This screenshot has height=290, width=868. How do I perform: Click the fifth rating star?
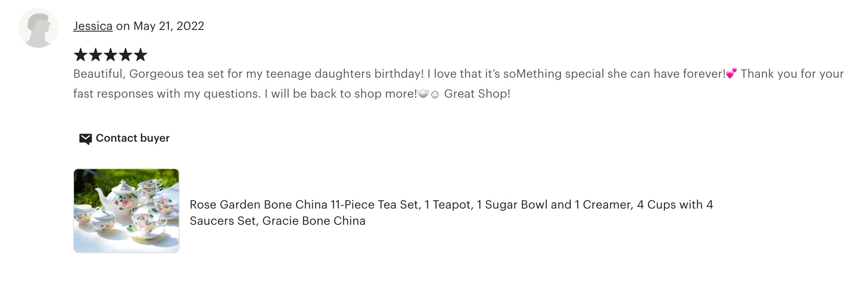(x=141, y=54)
